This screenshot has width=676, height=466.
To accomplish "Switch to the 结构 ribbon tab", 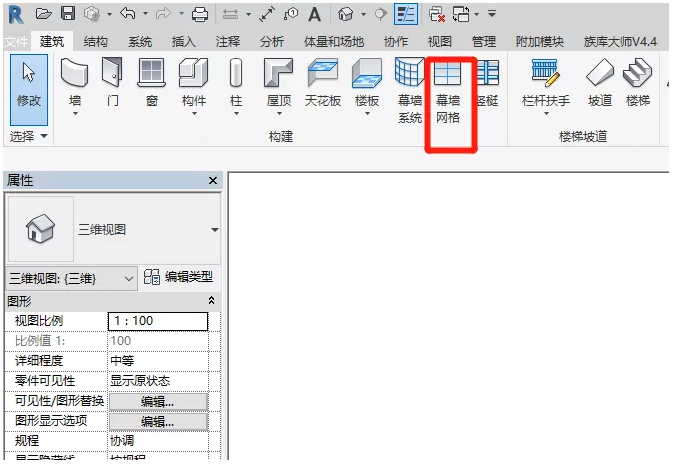I will [95, 42].
